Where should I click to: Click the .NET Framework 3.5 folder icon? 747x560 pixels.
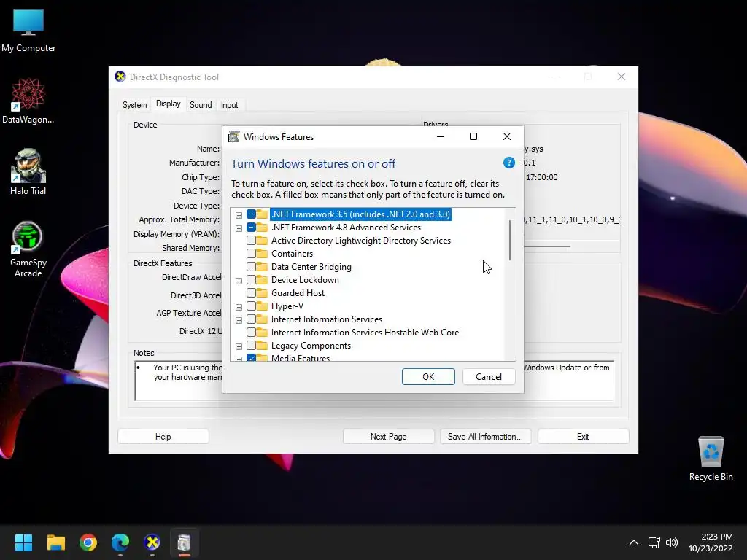[262, 214]
